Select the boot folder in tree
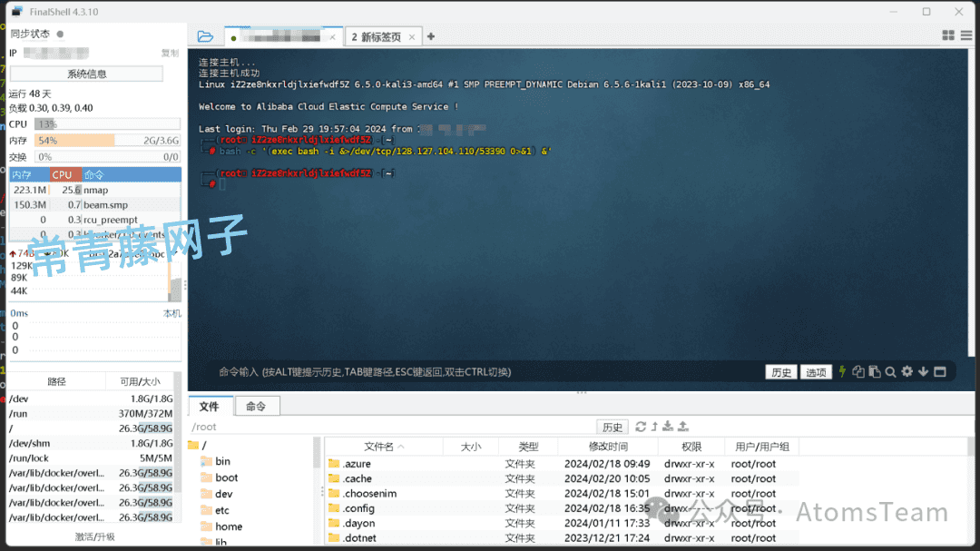 click(x=220, y=477)
